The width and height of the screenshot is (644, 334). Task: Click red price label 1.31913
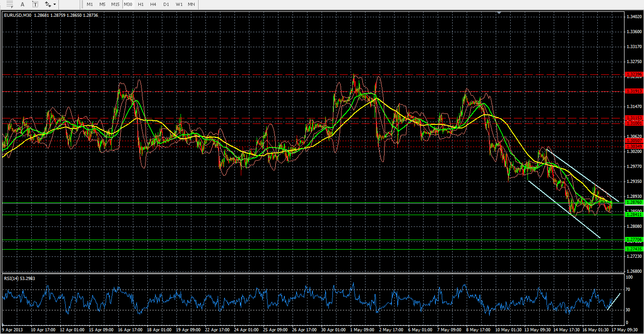[634, 91]
